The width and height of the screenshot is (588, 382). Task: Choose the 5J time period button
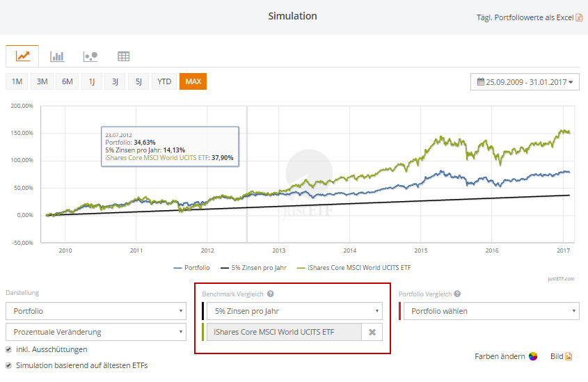click(x=138, y=81)
